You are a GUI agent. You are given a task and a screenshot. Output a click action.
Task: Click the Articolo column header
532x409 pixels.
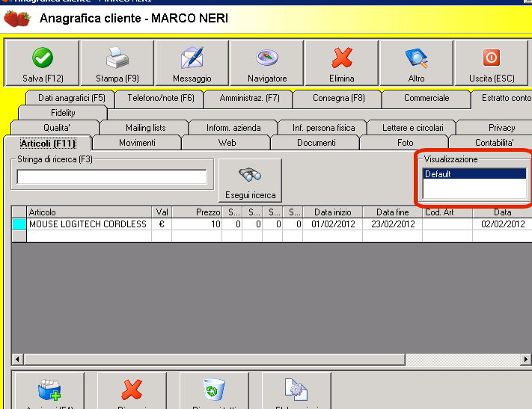pyautogui.click(x=89, y=212)
